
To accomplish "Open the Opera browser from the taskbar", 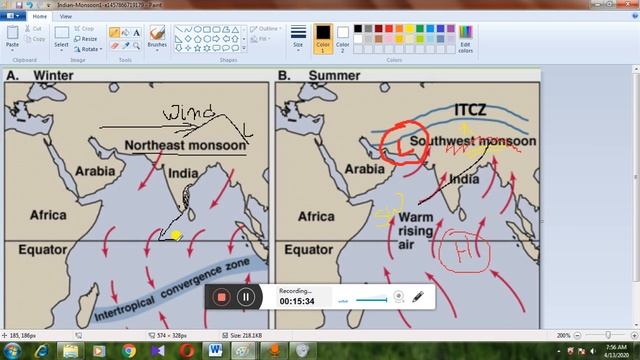I will pos(187,351).
